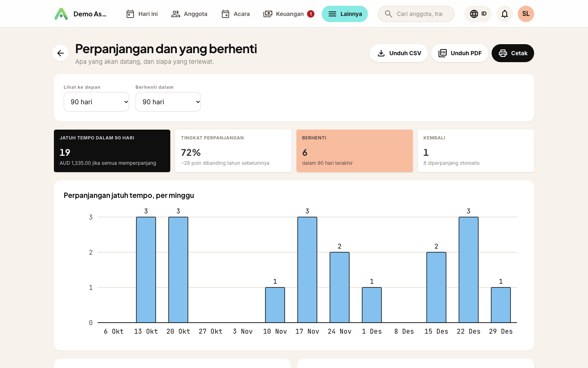This screenshot has width=588, height=368.
Task: Print the report with Cetak
Action: tap(513, 53)
